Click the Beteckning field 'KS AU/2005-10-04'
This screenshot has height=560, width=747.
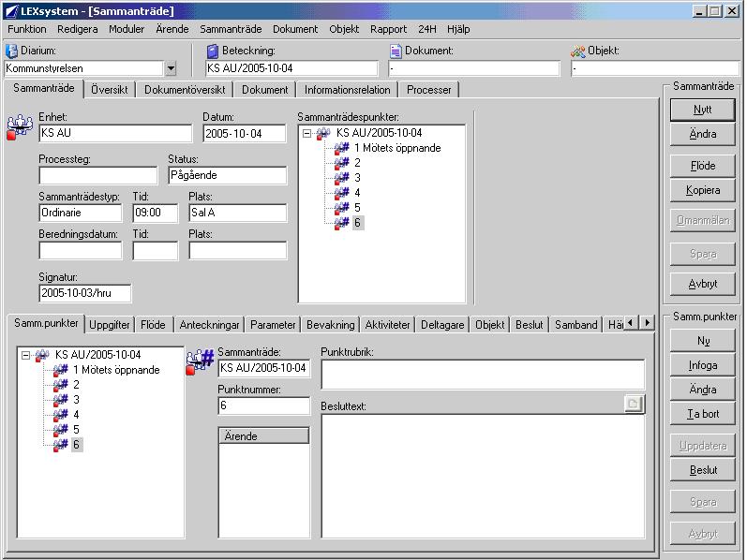[x=291, y=68]
